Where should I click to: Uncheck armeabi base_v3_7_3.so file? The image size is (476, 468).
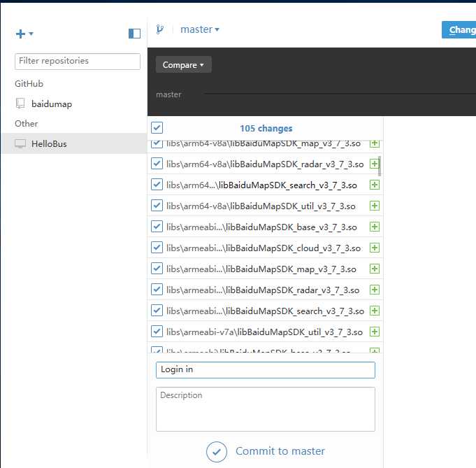pyautogui.click(x=157, y=227)
